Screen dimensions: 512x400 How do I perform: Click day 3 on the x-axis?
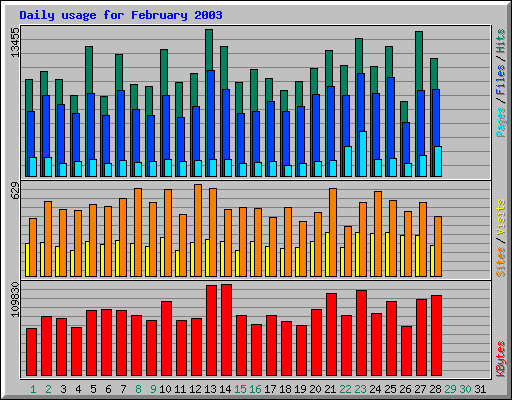[x=63, y=389]
